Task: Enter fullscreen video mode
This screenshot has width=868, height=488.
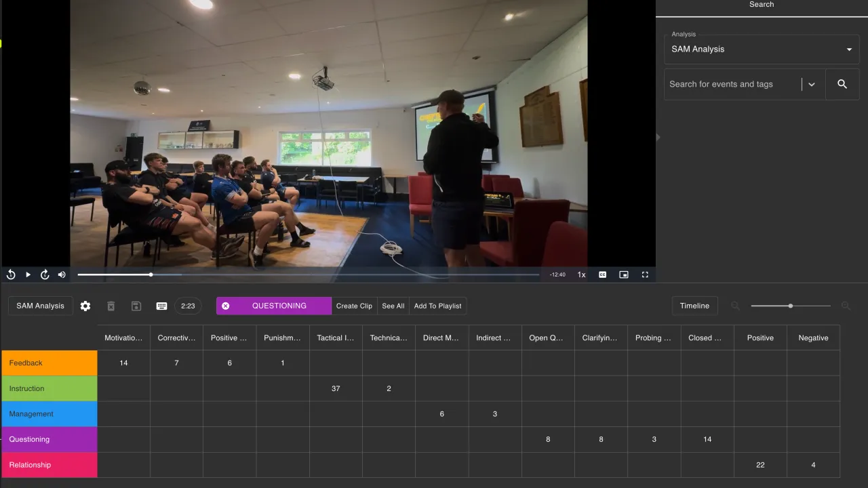Action: coord(645,274)
